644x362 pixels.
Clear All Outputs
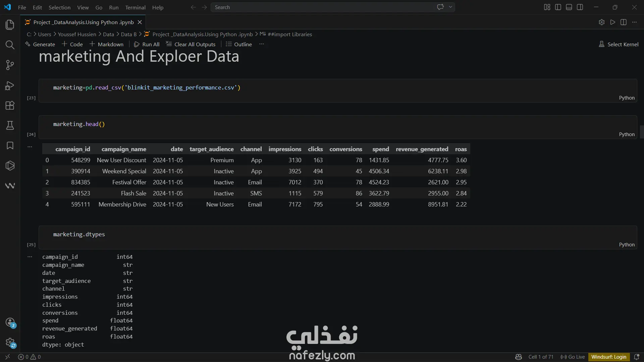[x=191, y=44]
